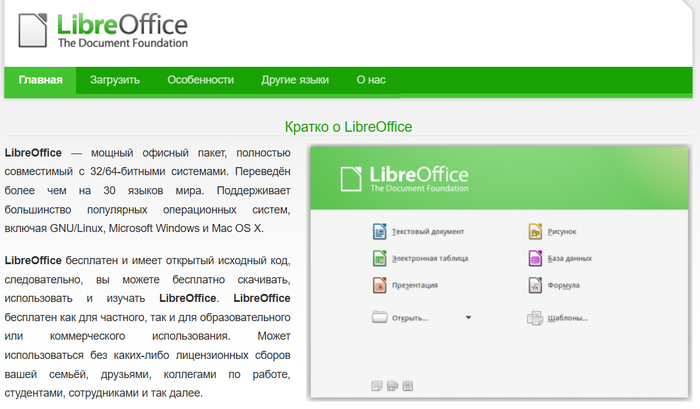This screenshot has height=409, width=700.
Task: Click the Шаблоны... label
Action: [567, 318]
